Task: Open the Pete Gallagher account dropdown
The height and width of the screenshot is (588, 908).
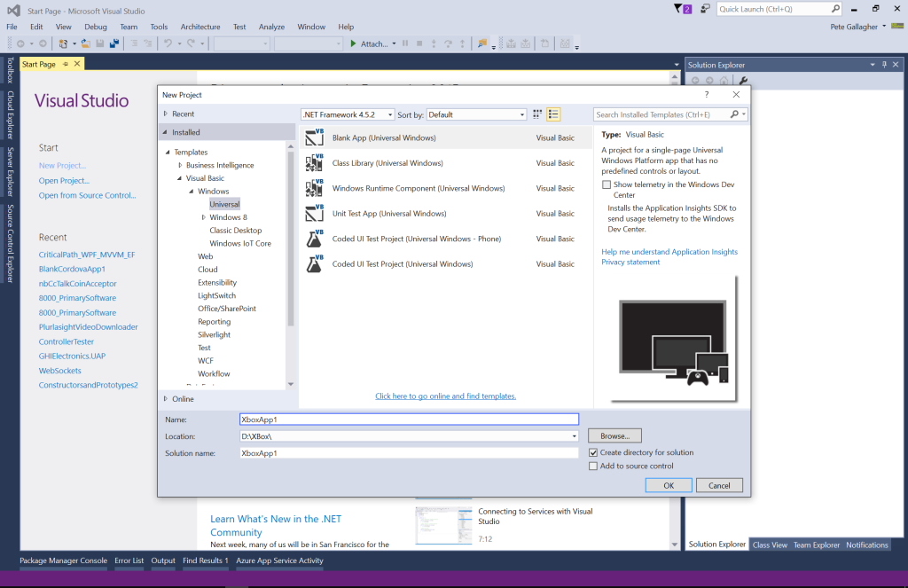Action: click(x=884, y=27)
